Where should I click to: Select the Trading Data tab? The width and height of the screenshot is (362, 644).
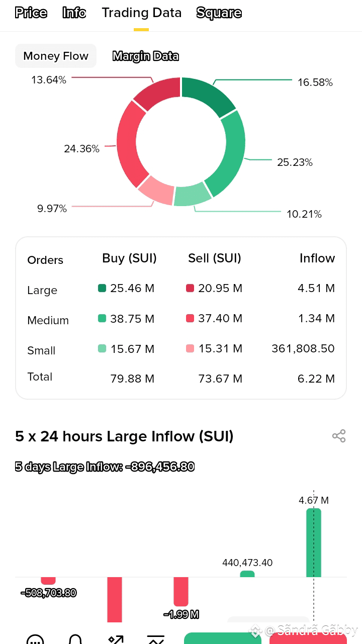click(x=142, y=13)
